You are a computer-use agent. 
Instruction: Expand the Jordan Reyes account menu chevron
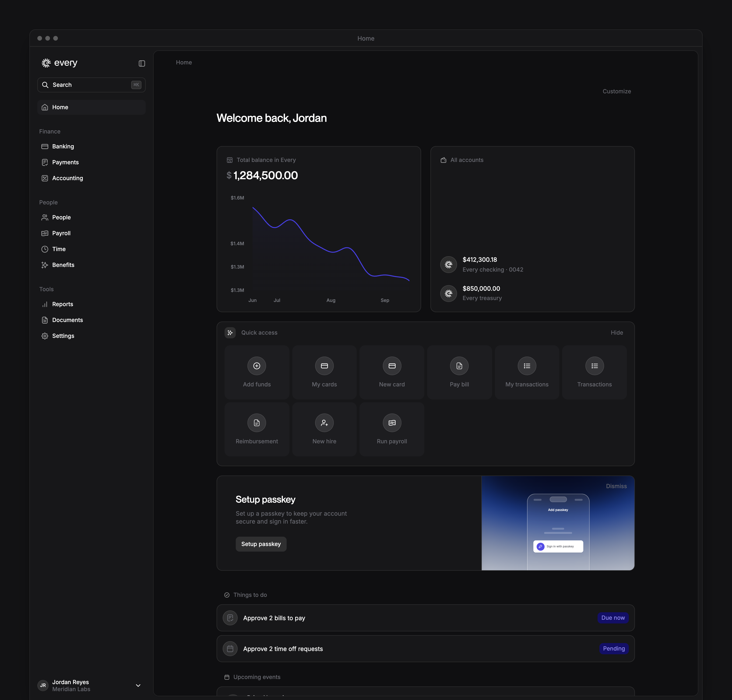click(138, 686)
